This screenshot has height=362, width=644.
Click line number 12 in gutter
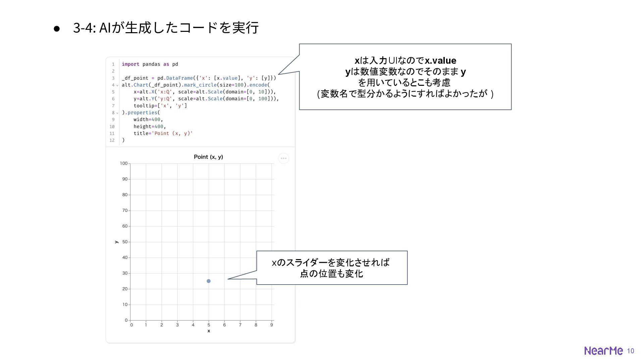[x=112, y=140]
